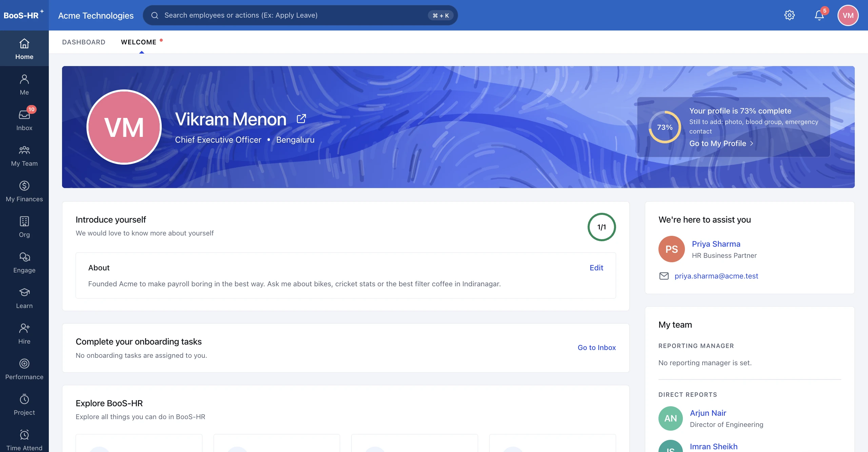This screenshot has height=452, width=868.
Task: Click the 'Explore BooS-HR' heading
Action: click(109, 403)
